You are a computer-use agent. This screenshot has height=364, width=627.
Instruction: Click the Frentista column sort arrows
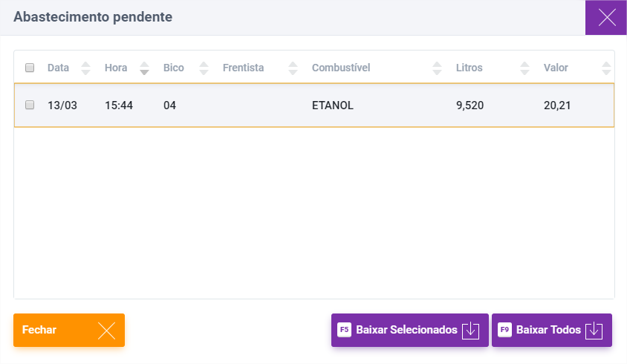click(x=293, y=68)
